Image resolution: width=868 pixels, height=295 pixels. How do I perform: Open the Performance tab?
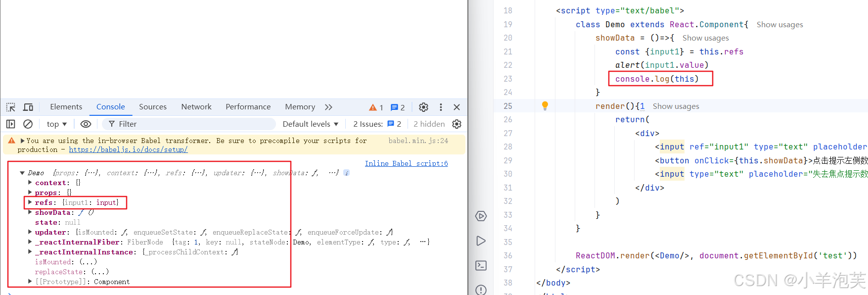point(248,107)
